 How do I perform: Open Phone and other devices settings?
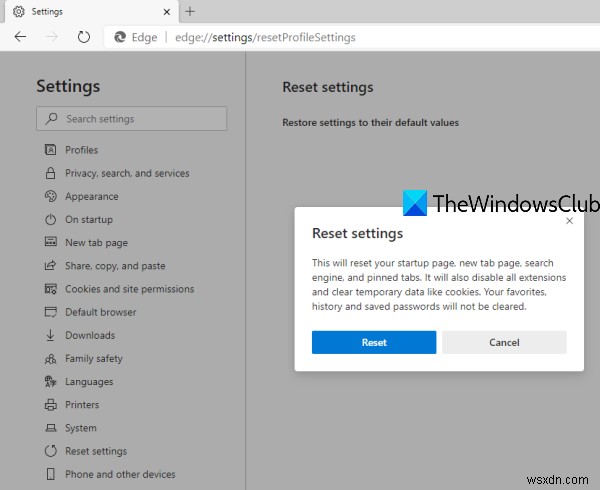click(x=120, y=474)
